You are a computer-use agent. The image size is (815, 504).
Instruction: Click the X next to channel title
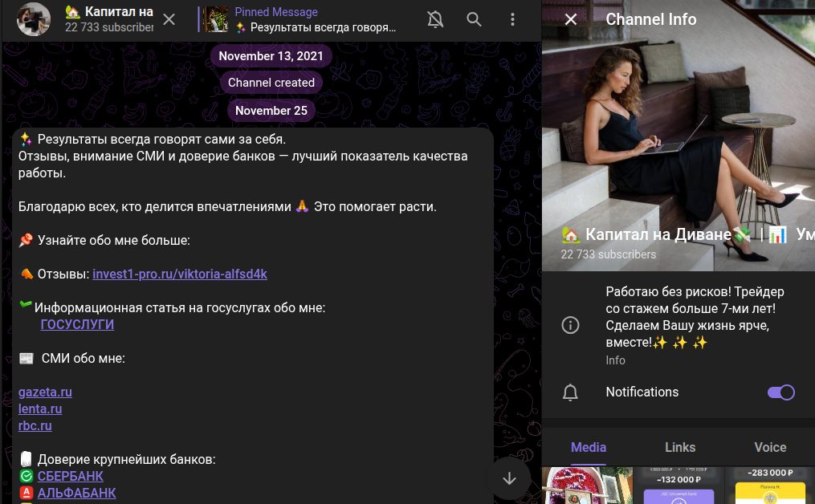pyautogui.click(x=169, y=19)
